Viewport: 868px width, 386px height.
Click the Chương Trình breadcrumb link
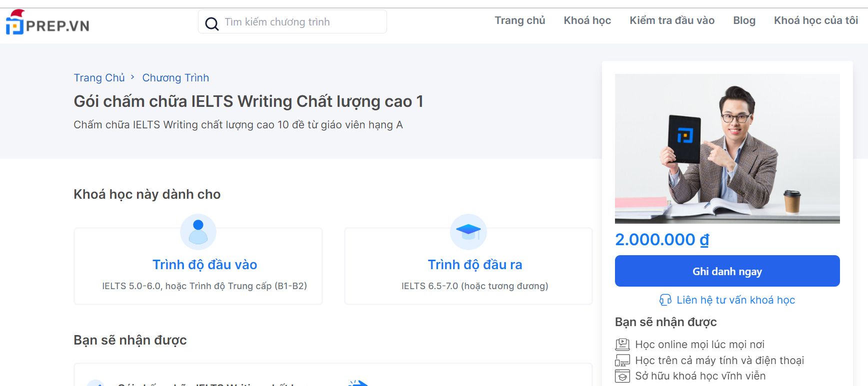click(175, 78)
